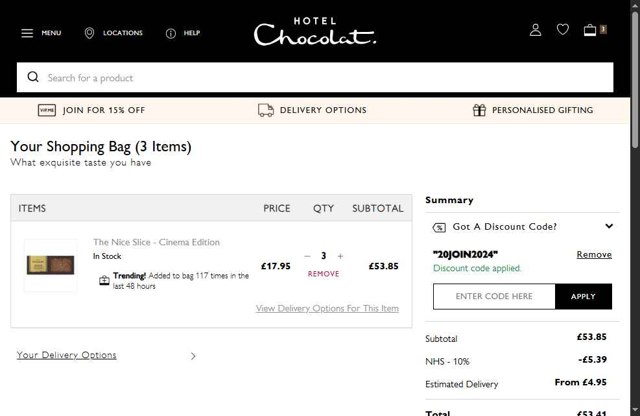640x416 pixels.
Task: Increase quantity with plus button
Action: (340, 256)
